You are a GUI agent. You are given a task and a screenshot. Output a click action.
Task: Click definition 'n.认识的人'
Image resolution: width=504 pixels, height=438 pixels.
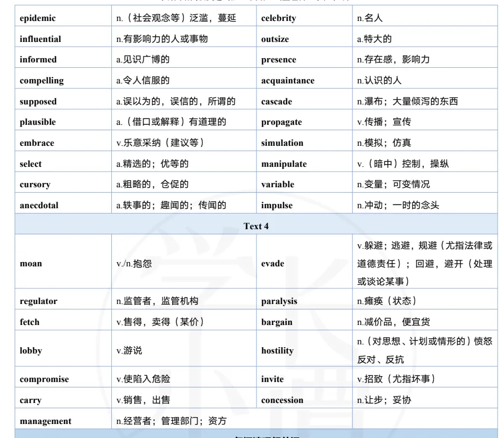click(379, 80)
